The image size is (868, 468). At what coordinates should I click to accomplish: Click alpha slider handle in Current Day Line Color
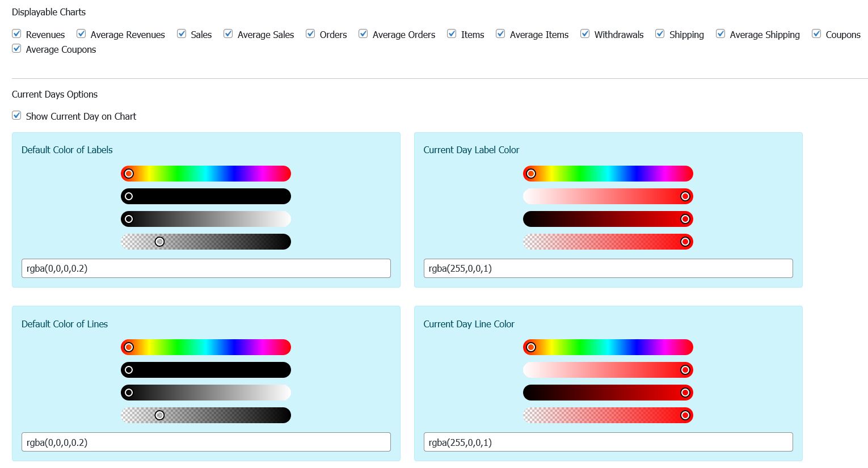[x=685, y=415]
